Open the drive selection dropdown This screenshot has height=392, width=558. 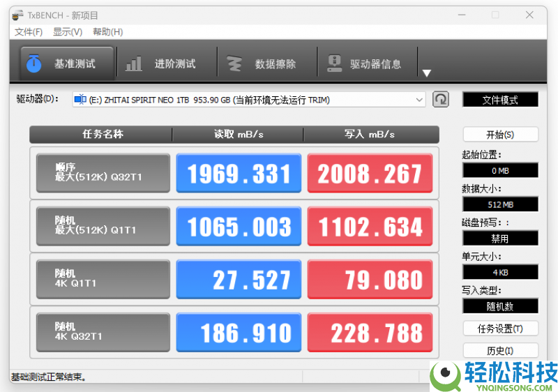pyautogui.click(x=420, y=100)
